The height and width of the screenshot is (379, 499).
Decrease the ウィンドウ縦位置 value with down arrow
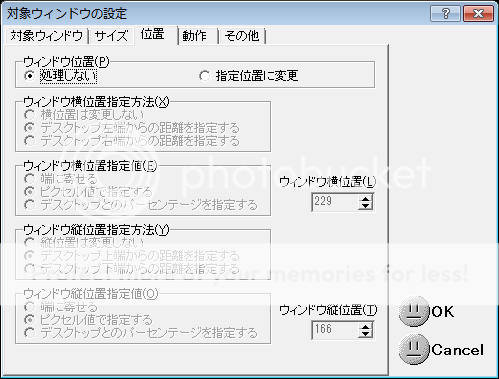366,334
